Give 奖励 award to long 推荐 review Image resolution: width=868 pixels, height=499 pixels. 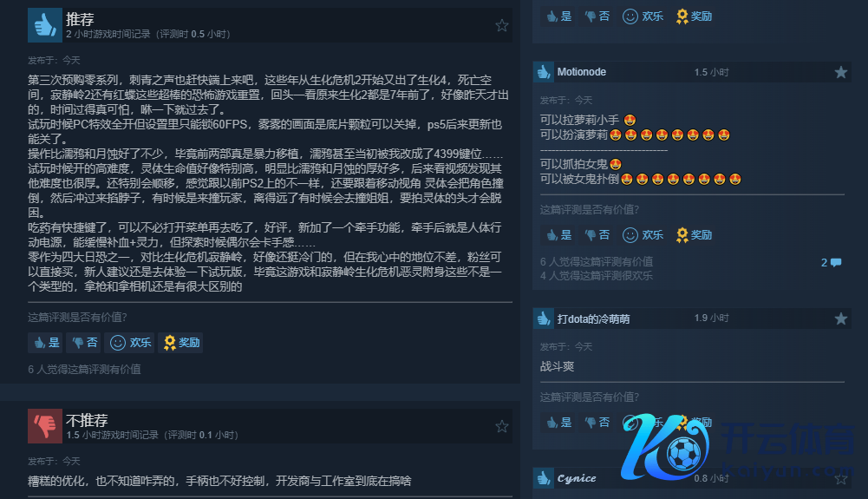tap(181, 343)
